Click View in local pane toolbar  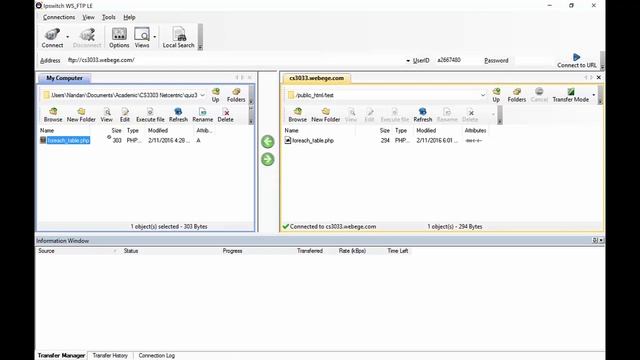pos(107,115)
